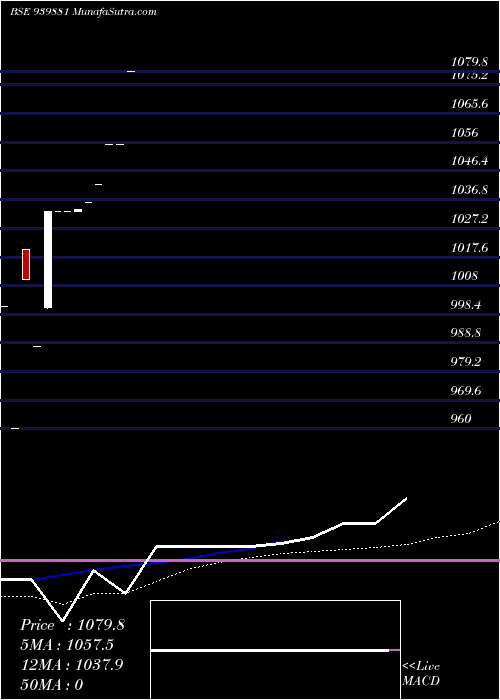Screen dimensions: 500x700
Task: Click the 998.4 price axis label
Action: coord(466,305)
